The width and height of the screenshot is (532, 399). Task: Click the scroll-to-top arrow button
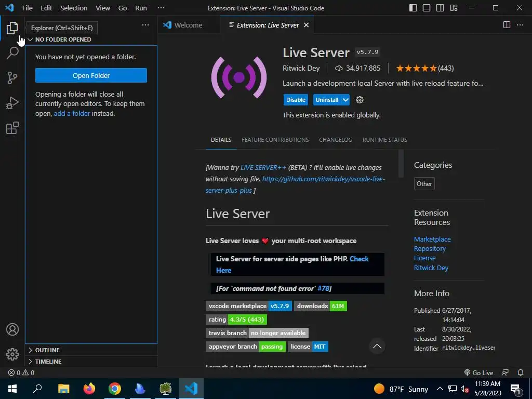tap(377, 347)
